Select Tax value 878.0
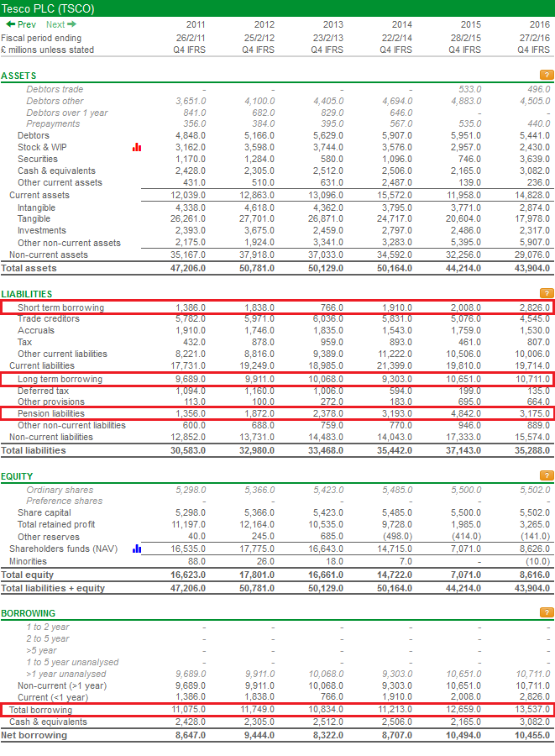This screenshot has height=756, width=555. [263, 343]
